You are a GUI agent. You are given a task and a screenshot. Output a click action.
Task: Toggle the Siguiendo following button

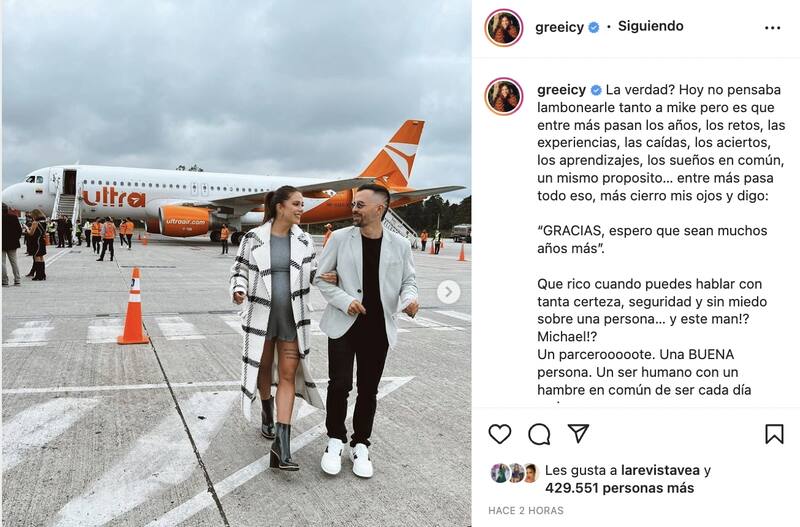651,26
